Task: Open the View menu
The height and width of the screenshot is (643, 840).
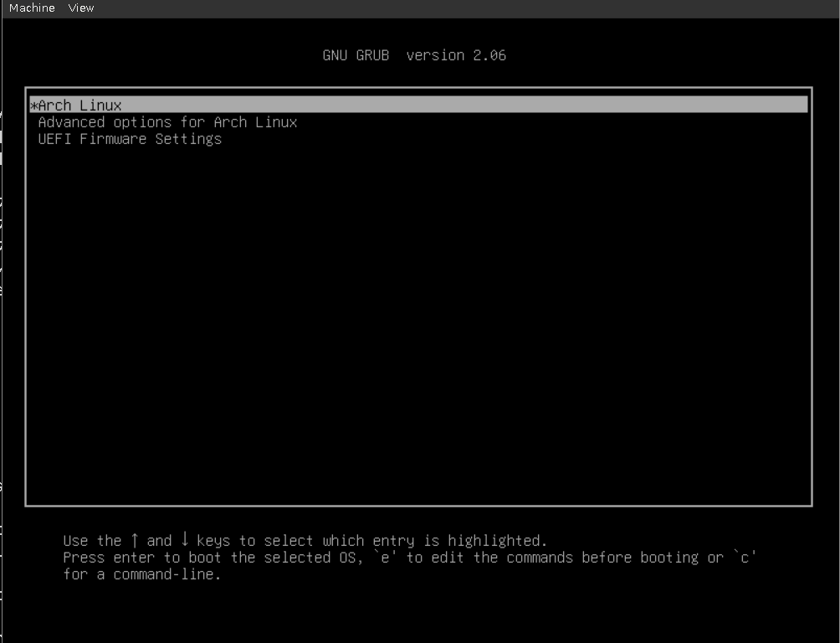Action: point(81,8)
